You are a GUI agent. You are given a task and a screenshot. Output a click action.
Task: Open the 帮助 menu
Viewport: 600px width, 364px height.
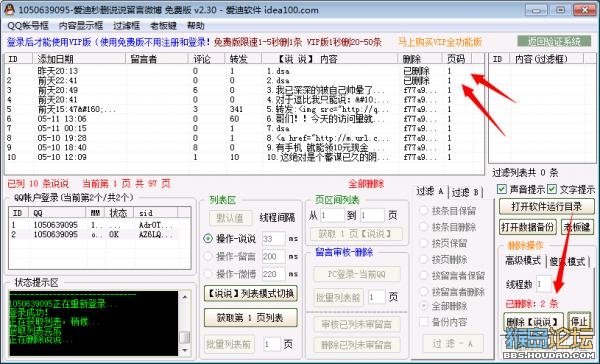coord(196,26)
